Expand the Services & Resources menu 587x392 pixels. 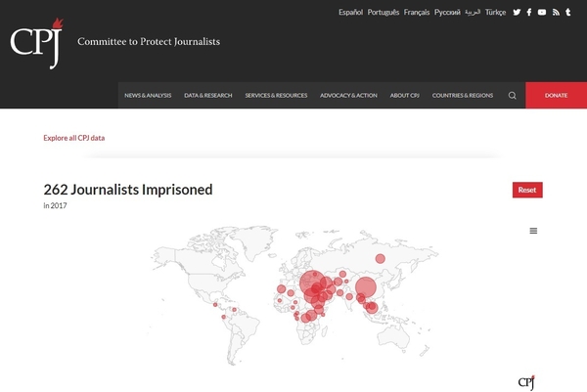point(276,96)
